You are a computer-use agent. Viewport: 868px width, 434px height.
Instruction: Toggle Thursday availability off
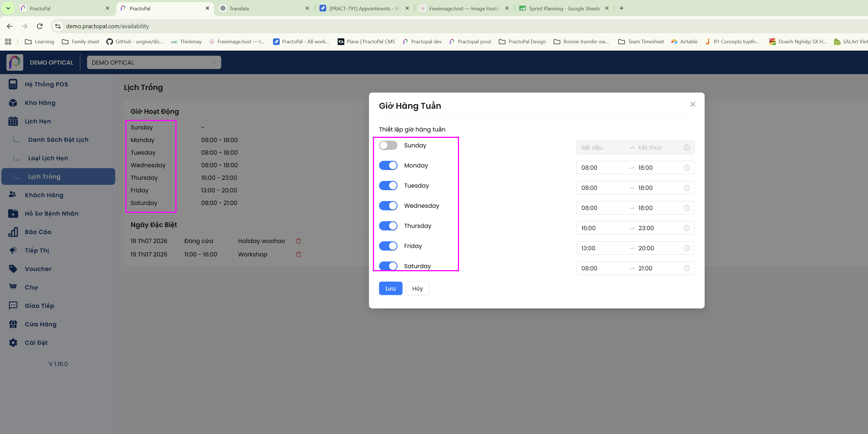coord(388,226)
